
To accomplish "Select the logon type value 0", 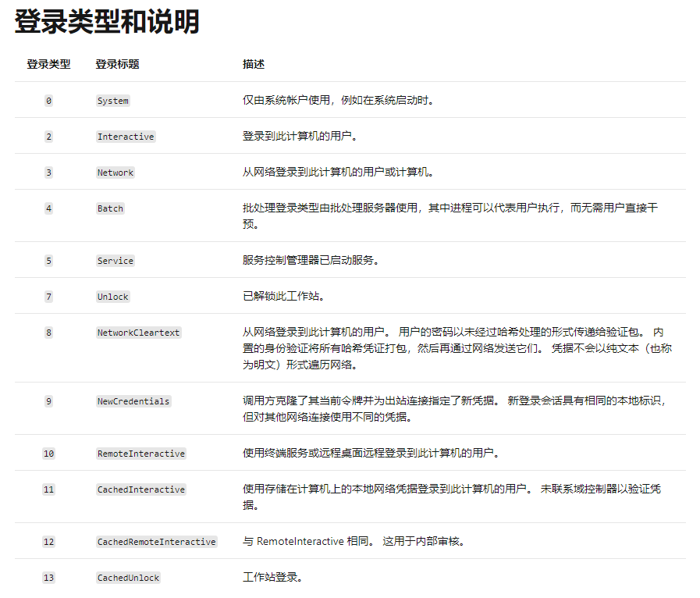I will [x=48, y=101].
